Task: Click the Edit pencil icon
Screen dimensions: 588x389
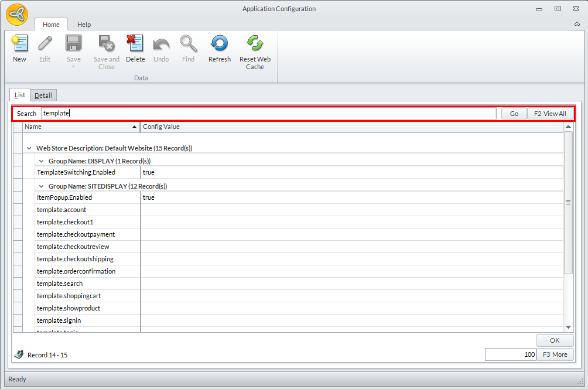Action: [x=45, y=43]
